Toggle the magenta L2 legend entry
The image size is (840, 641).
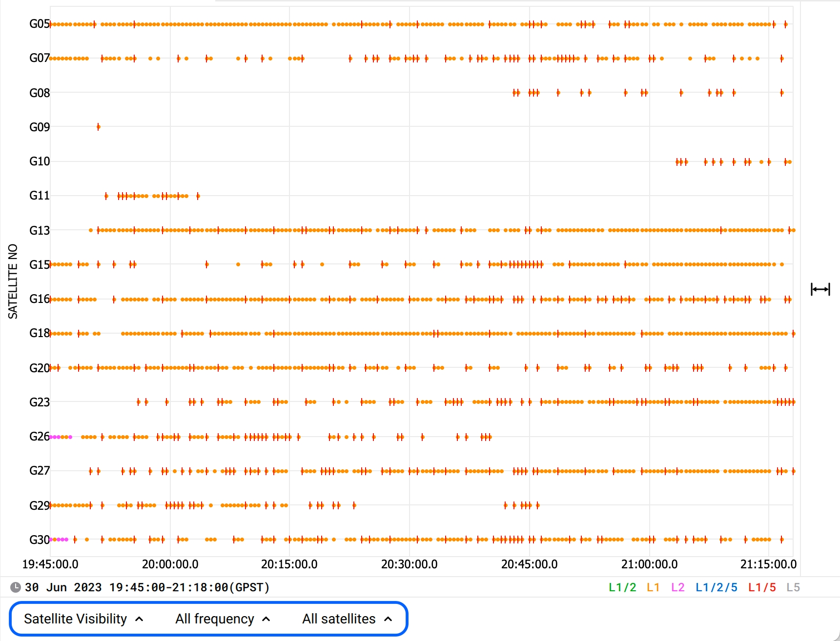(x=677, y=587)
